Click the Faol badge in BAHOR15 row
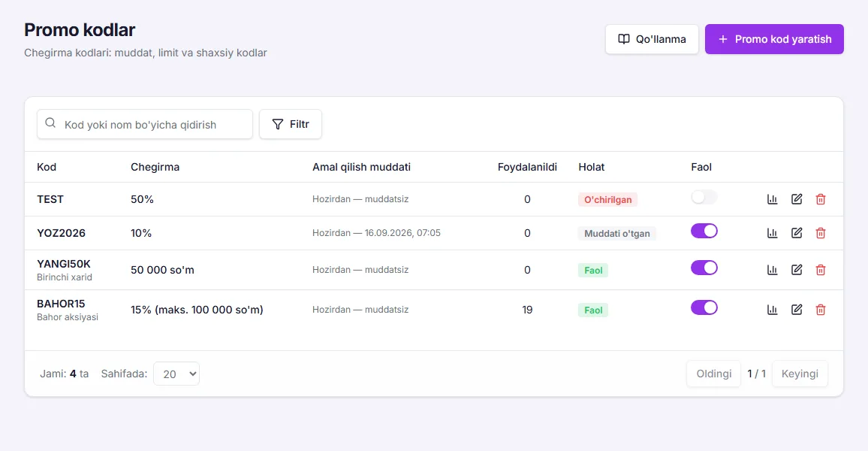The height and width of the screenshot is (451, 868). (593, 310)
